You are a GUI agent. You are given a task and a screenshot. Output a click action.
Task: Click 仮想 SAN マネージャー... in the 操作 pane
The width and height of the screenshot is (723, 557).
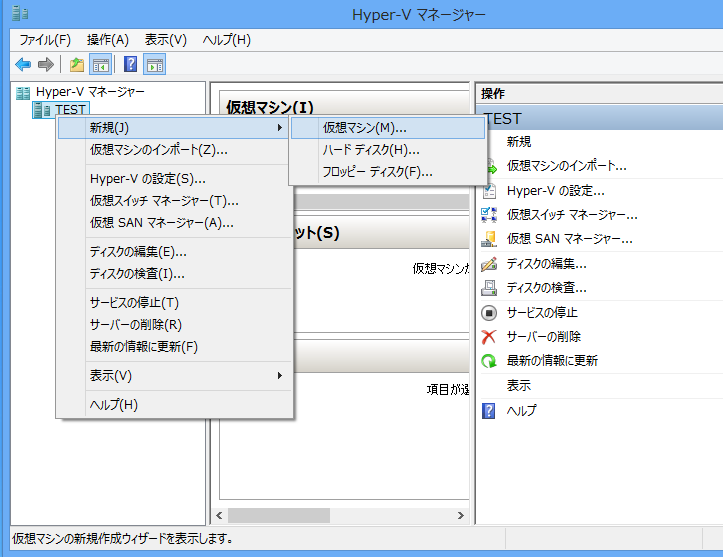tap(569, 239)
